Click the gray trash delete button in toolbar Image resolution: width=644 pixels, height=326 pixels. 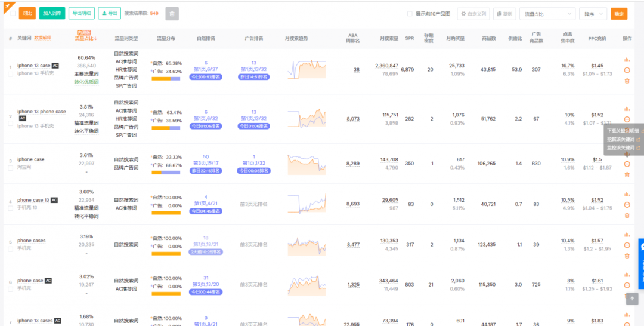coord(172,13)
